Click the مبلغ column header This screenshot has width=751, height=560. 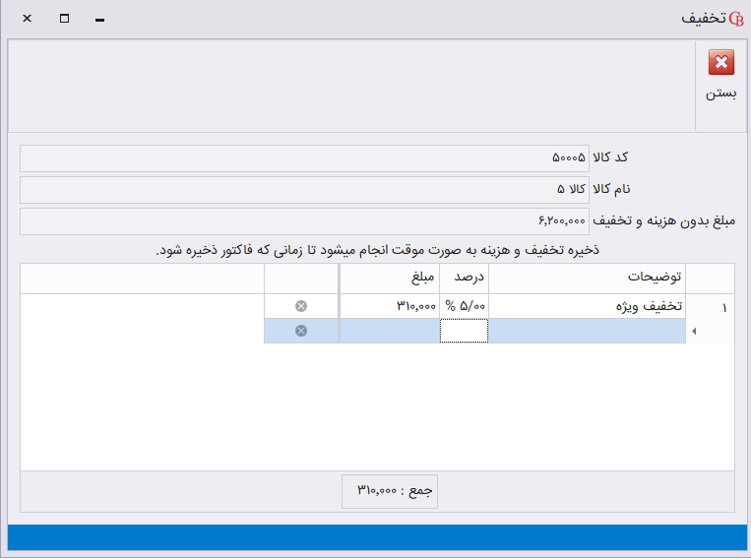pos(389,279)
